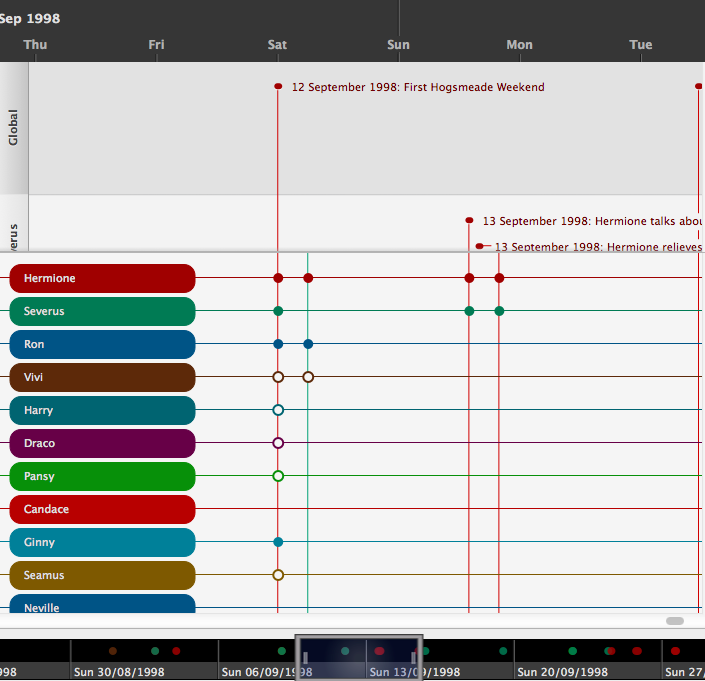Click the horizontal scrollbar thumb
This screenshot has height=681, width=705.
pyautogui.click(x=675, y=621)
